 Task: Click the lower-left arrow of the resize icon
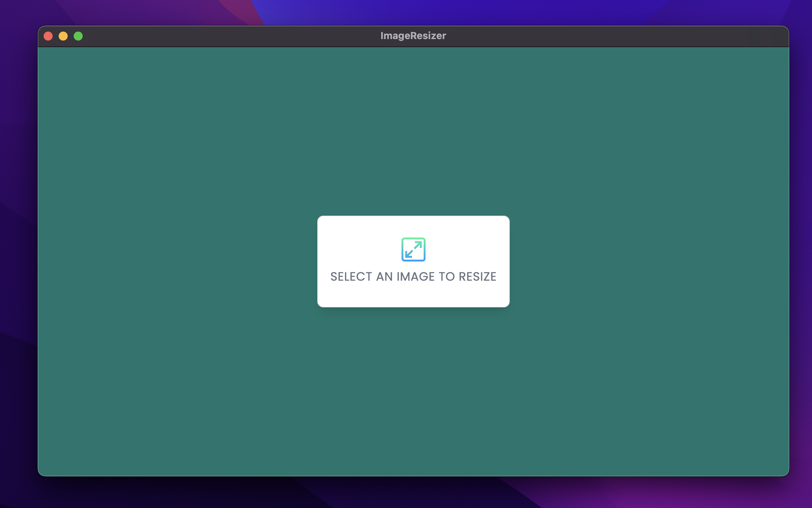click(408, 254)
